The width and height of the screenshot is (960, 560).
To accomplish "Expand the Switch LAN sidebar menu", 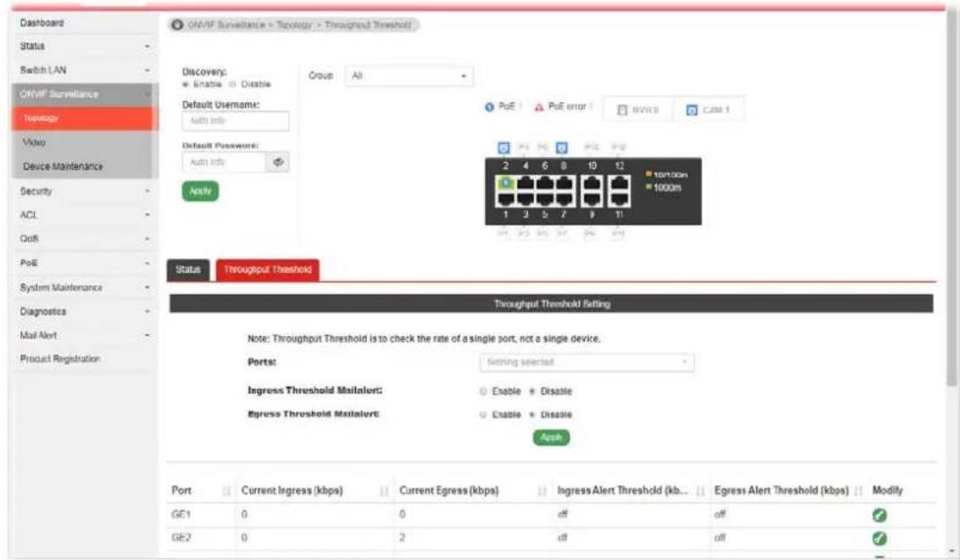I will [x=84, y=71].
